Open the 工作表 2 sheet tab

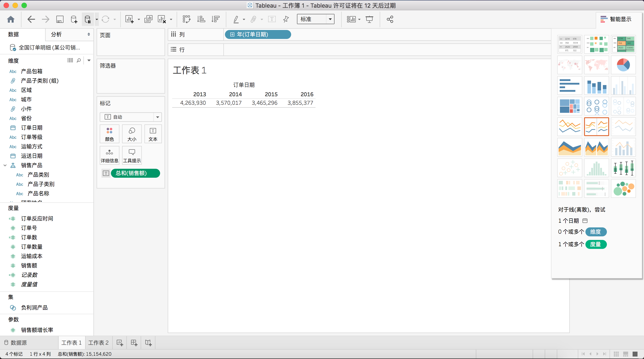[x=98, y=343]
